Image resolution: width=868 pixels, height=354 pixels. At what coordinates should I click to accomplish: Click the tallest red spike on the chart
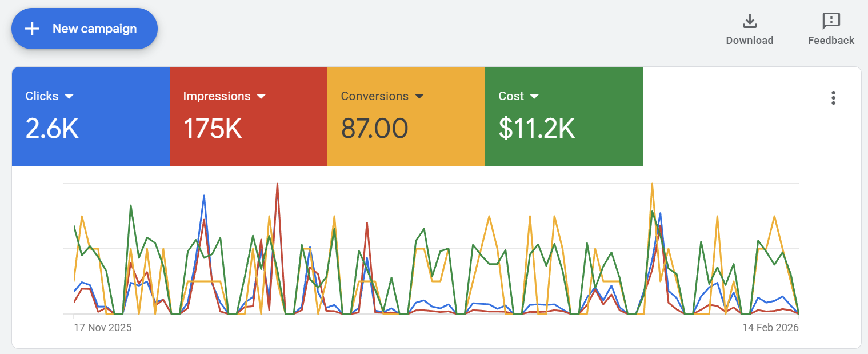[278, 185]
